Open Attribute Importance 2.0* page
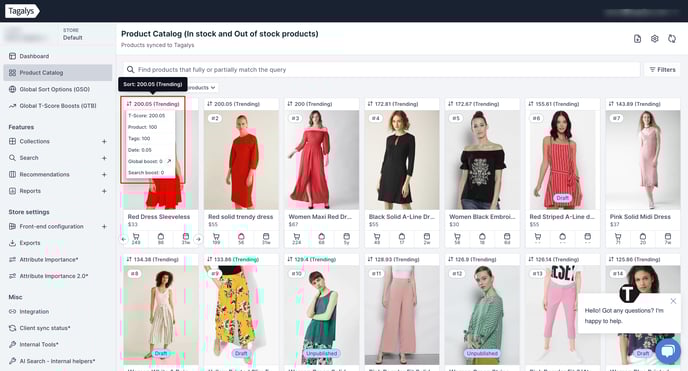Image resolution: width=688 pixels, height=371 pixels. (54, 276)
